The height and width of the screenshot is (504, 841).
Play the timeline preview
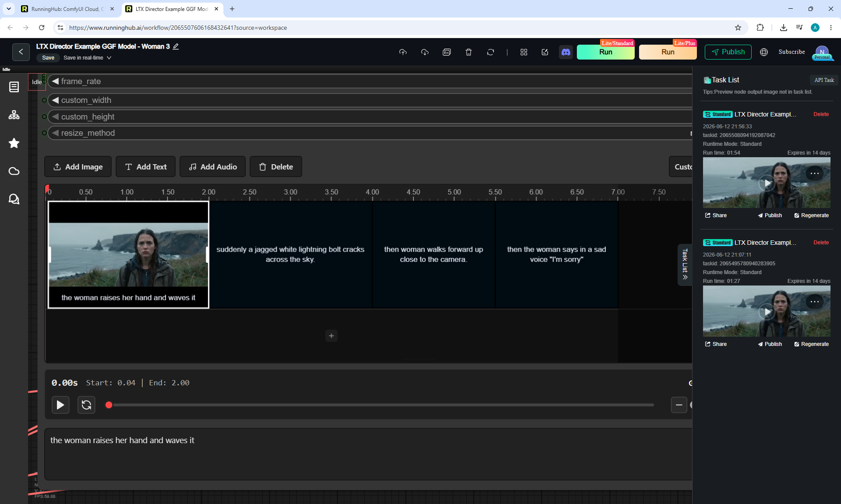(60, 405)
